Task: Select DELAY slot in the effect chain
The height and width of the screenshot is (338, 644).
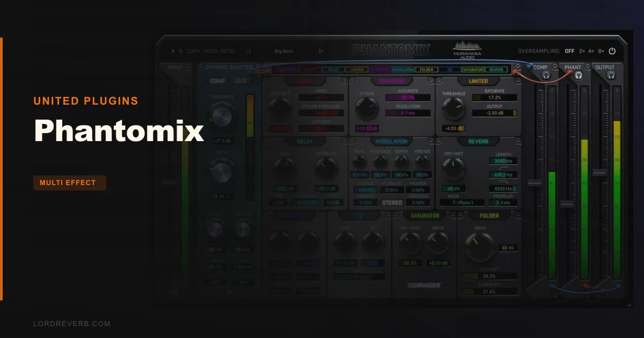Action: 333,70
